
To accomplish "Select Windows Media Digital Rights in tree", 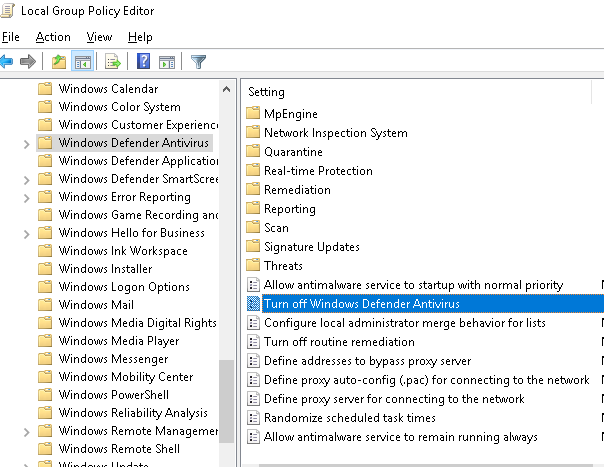I will point(138,323).
